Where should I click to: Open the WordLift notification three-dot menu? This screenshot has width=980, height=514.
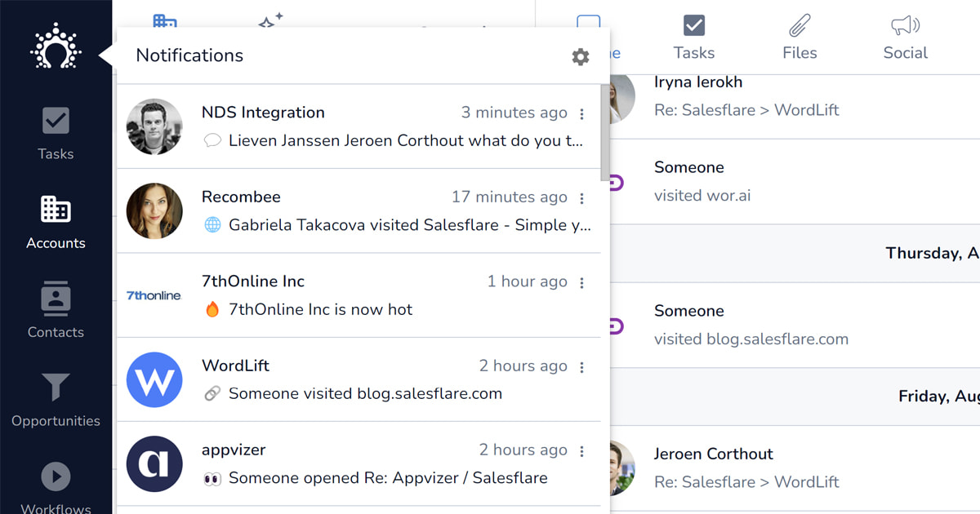(x=582, y=366)
